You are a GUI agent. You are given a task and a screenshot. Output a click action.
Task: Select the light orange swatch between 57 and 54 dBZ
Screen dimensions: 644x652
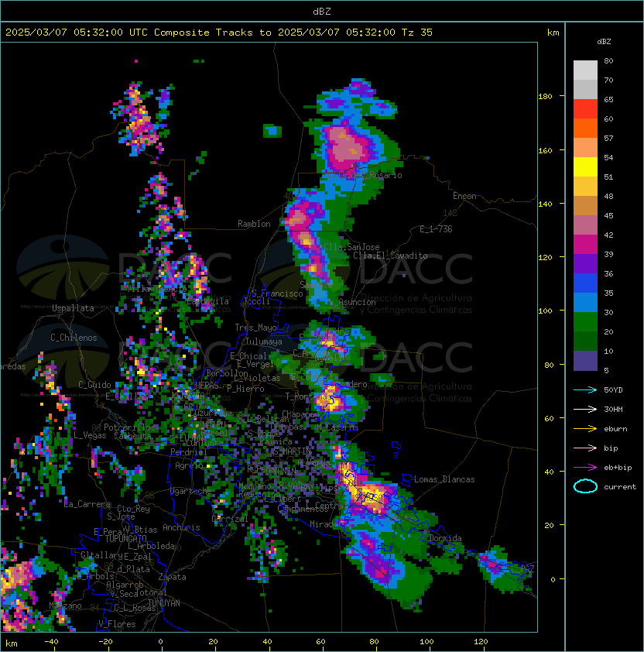pyautogui.click(x=585, y=147)
